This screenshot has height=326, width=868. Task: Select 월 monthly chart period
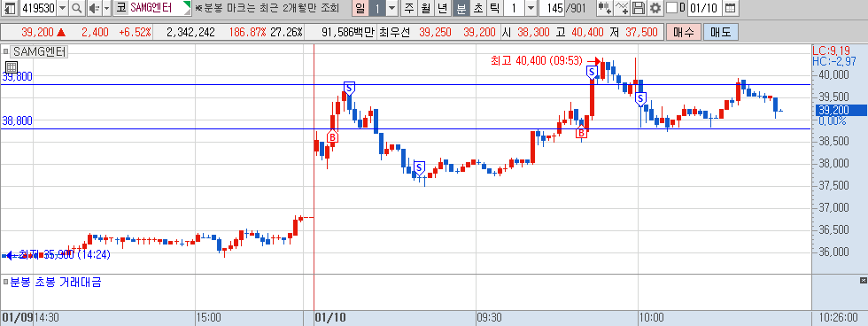(425, 8)
